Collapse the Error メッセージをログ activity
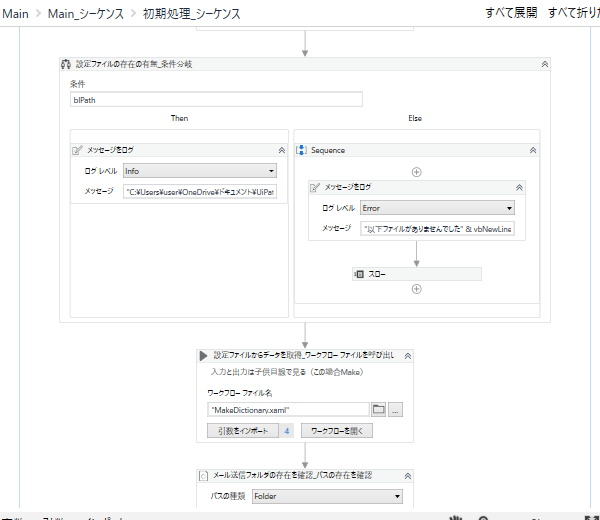Screen dimensions: 600x520 (519, 187)
